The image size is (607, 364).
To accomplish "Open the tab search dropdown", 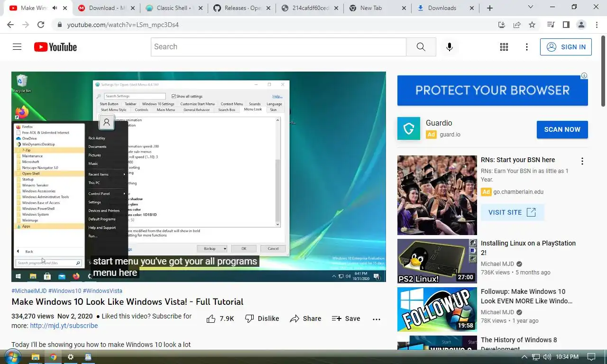I will (x=530, y=7).
